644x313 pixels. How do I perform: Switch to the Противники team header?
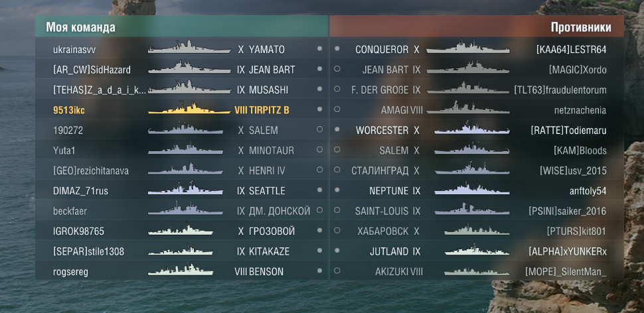580,27
